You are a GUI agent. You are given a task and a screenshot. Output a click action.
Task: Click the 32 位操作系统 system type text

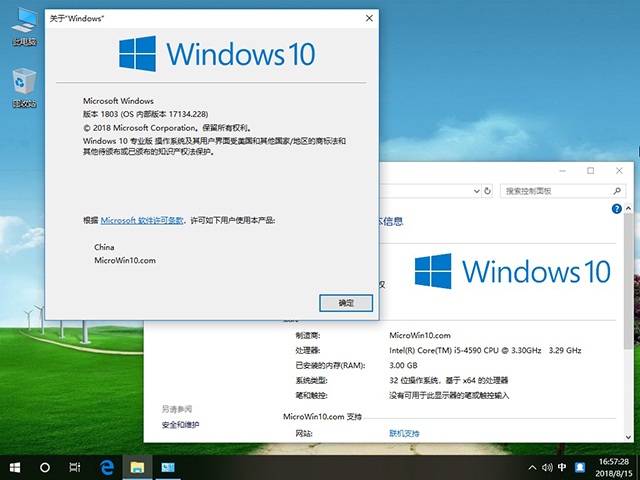click(x=449, y=380)
